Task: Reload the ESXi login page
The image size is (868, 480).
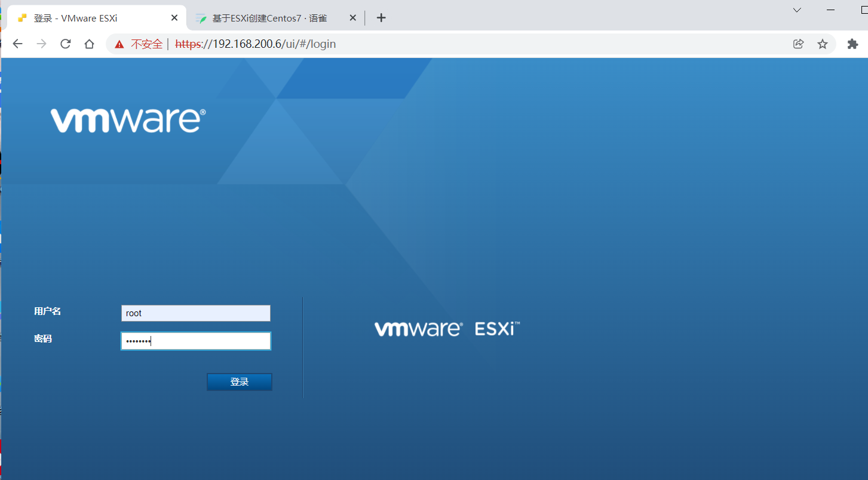Action: 66,44
